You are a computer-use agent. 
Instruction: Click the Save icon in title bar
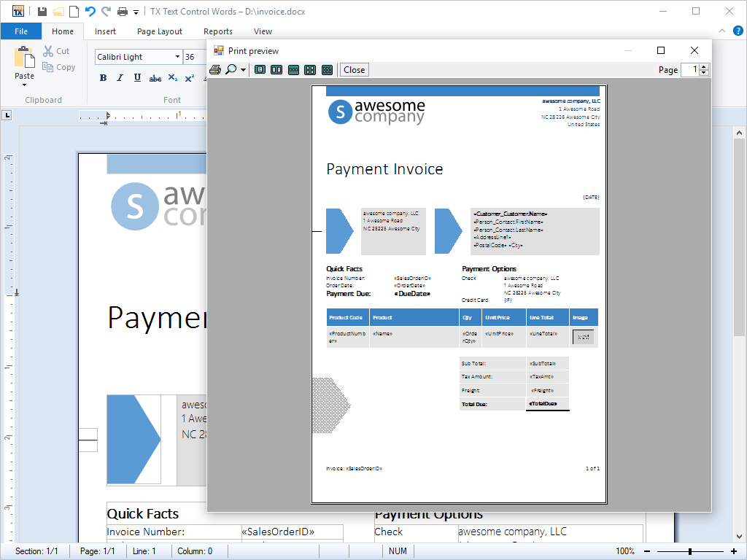pyautogui.click(x=42, y=12)
